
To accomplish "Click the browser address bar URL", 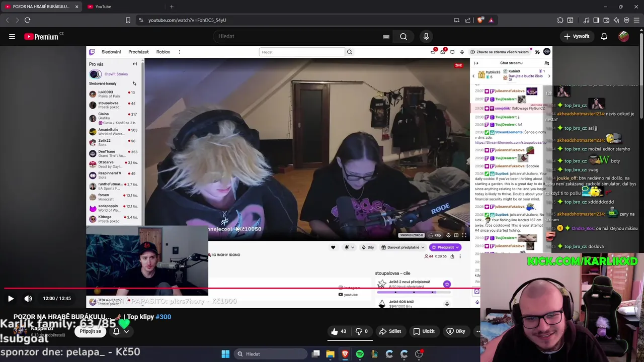I will tap(187, 20).
